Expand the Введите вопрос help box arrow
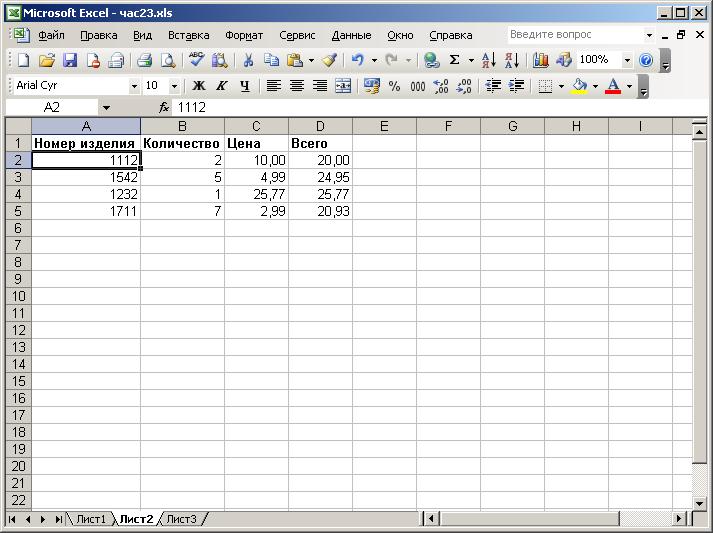The image size is (713, 533). click(x=649, y=35)
